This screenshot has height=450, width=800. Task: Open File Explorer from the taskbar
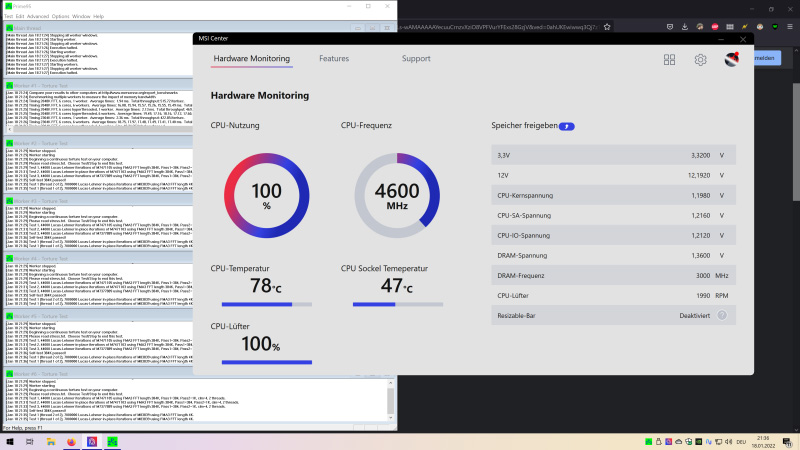coord(51,442)
